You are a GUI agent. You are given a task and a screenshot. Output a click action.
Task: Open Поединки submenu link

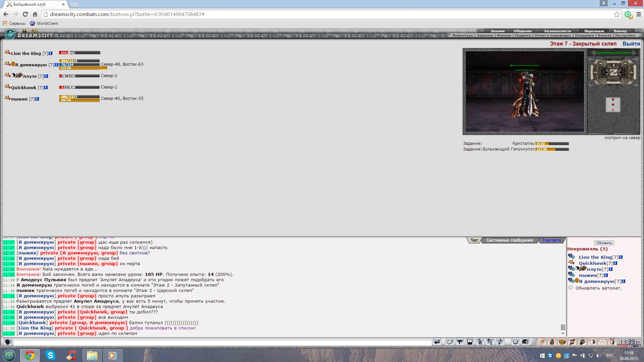(584, 35)
